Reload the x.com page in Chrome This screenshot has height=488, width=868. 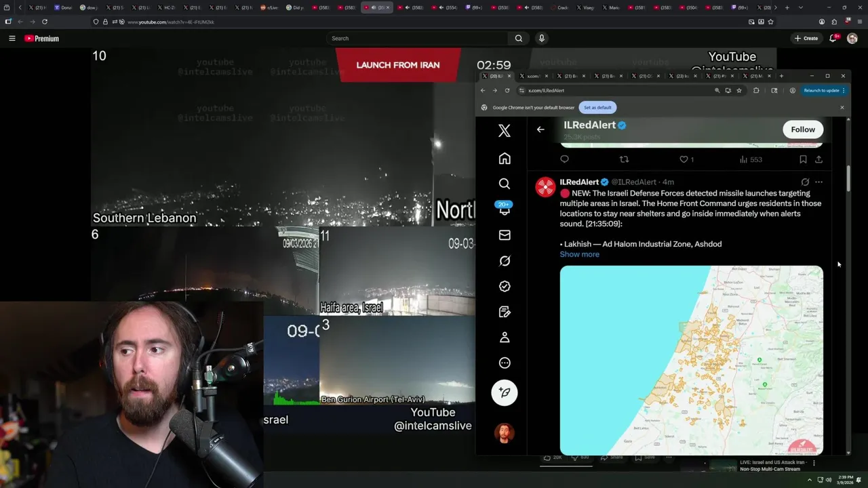[x=507, y=90]
